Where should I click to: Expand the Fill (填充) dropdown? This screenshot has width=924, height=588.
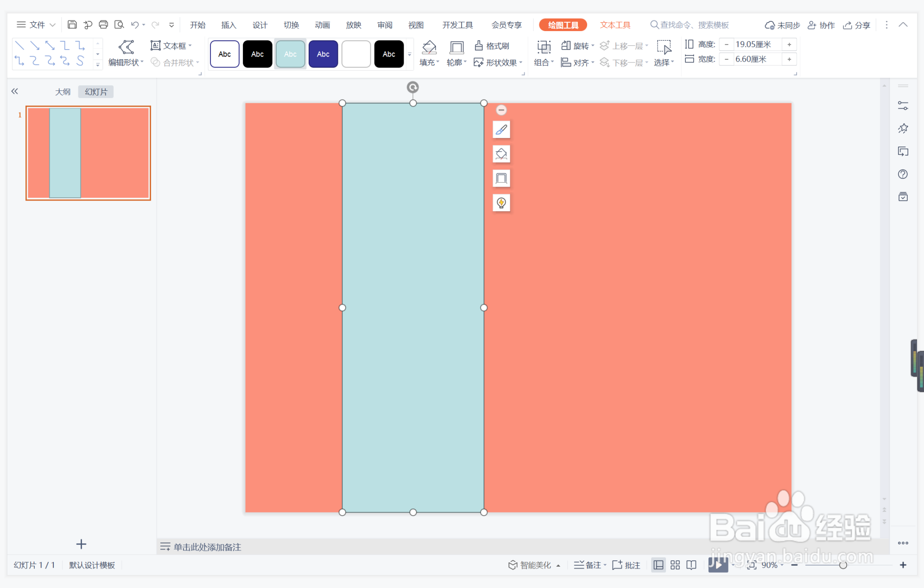pos(430,62)
